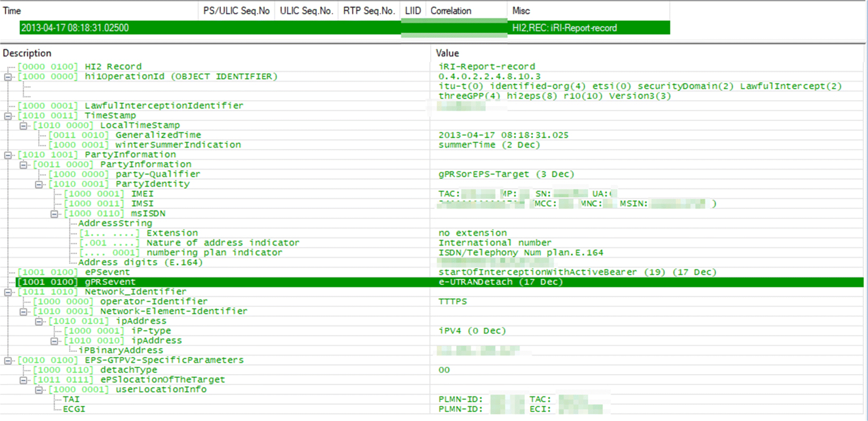Select the 2013-04-17 08:18:31.02500 record row
This screenshot has height=421, width=868.
[345, 28]
